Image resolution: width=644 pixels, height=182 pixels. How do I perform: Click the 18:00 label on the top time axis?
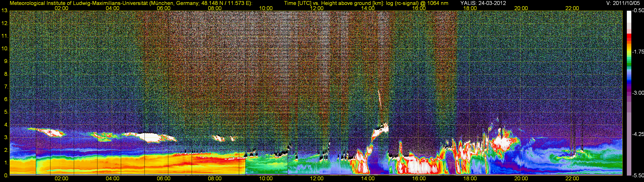470,8
